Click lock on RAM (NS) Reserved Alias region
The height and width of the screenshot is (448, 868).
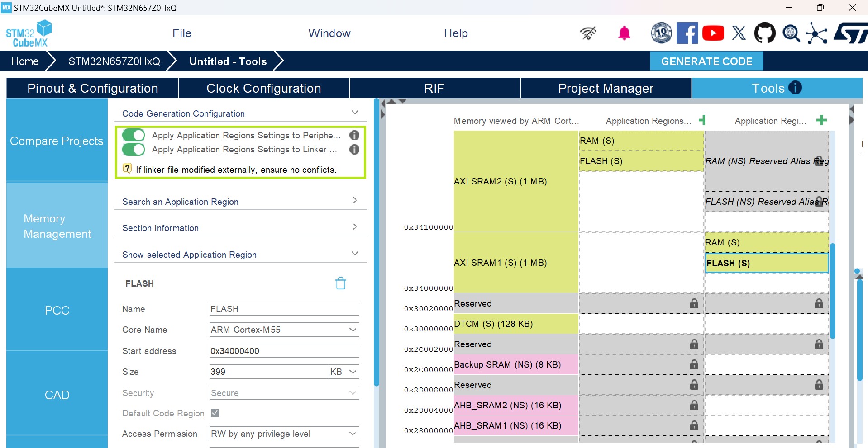click(819, 160)
